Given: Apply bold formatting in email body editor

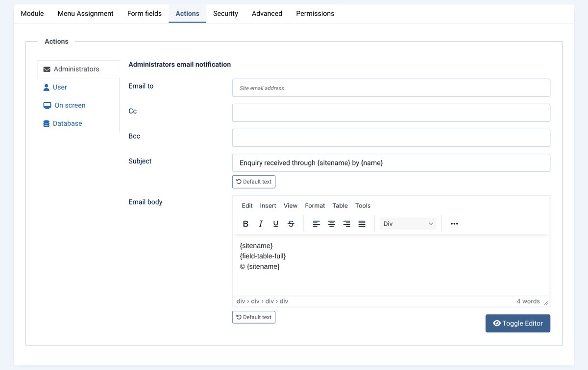Looking at the screenshot, I should pyautogui.click(x=246, y=224).
